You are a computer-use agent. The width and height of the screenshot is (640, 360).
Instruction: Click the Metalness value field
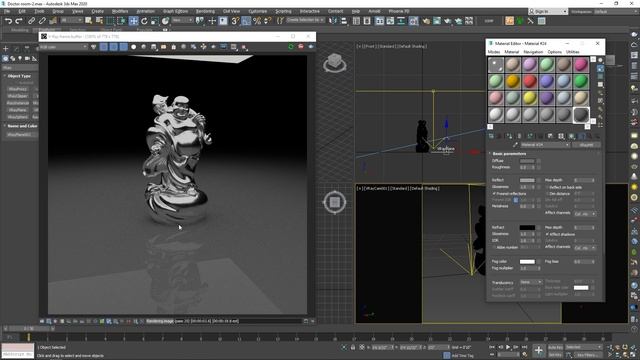point(527,207)
